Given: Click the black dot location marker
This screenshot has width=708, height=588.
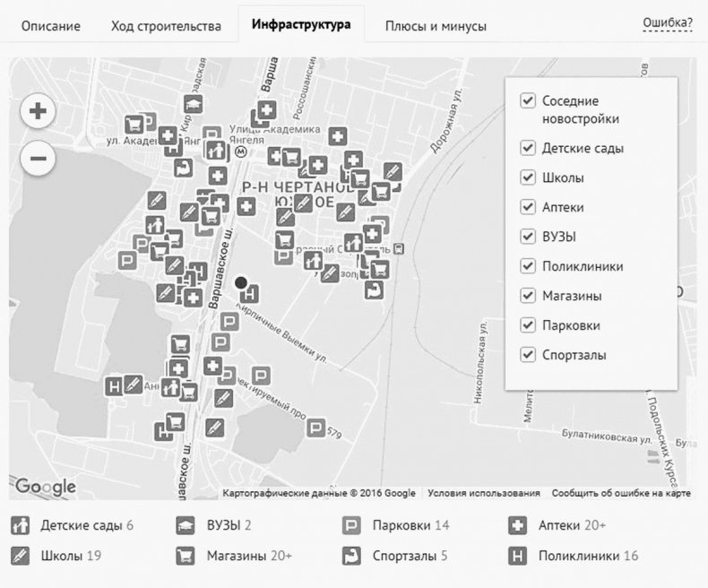Looking at the screenshot, I should coord(241,282).
